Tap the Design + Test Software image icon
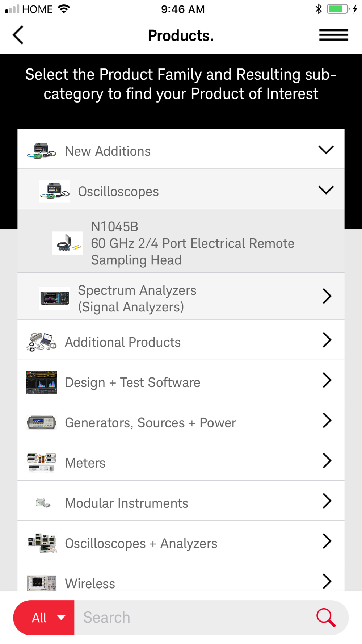 [x=42, y=382]
